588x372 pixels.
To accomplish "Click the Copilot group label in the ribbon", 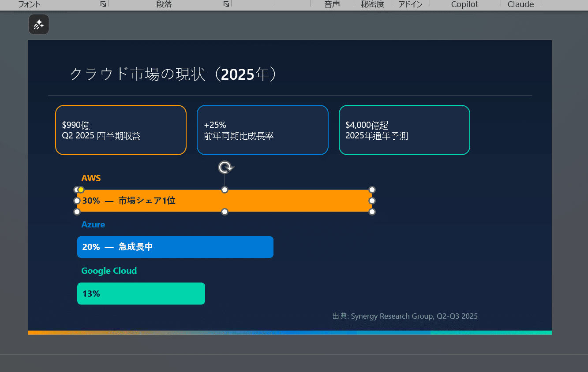I will [x=465, y=4].
